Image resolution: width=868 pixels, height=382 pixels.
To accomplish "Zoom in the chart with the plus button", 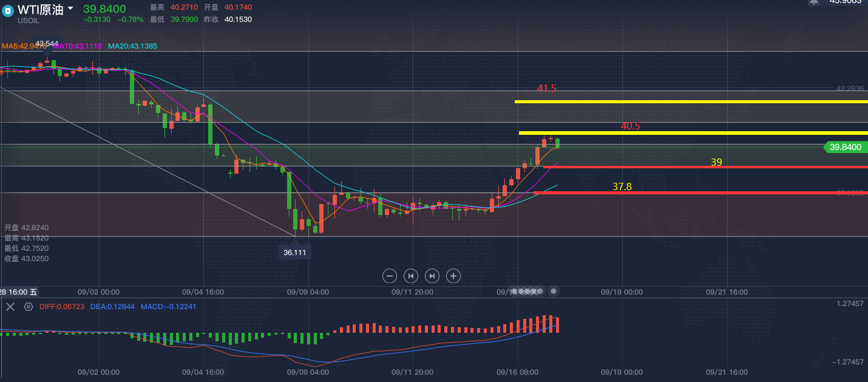I will [x=453, y=276].
